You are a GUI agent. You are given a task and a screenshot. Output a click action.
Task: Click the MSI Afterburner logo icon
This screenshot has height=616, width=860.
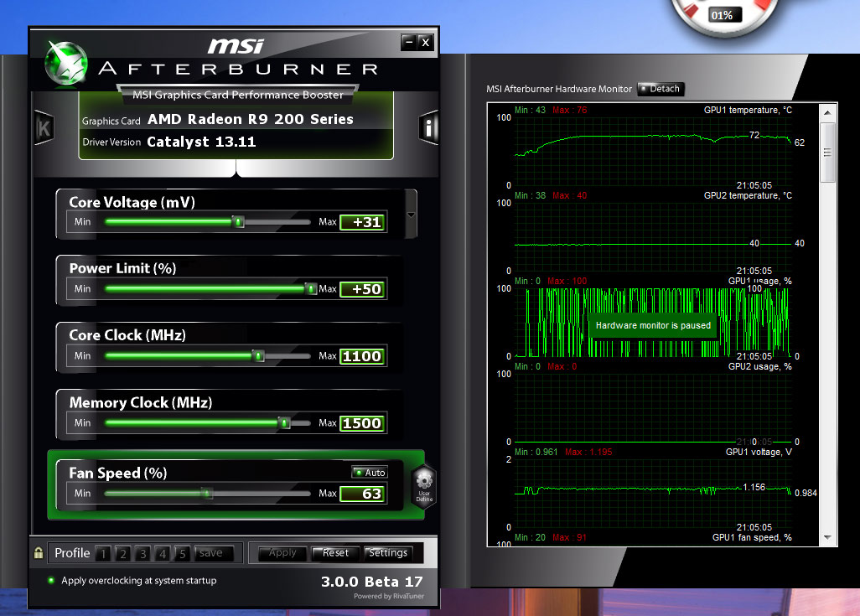[66, 64]
